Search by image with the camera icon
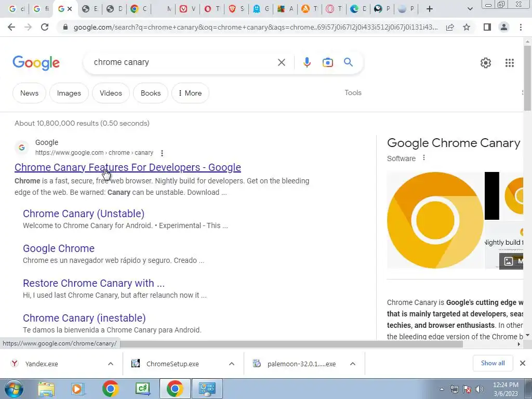This screenshot has width=532, height=399. coord(327,62)
